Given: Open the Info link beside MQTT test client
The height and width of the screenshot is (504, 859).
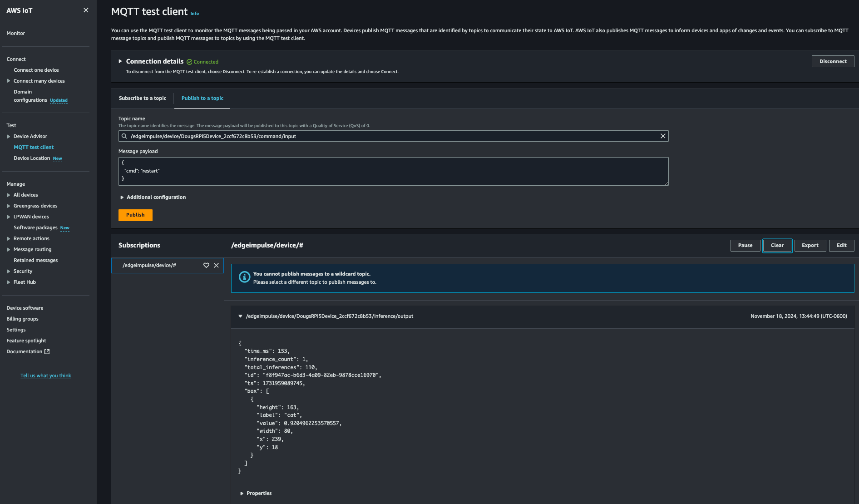Looking at the screenshot, I should 195,14.
